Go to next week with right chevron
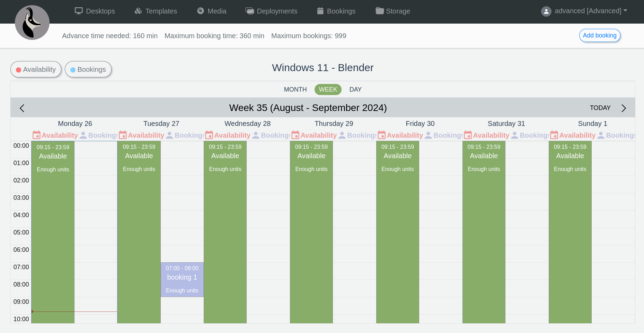Image resolution: width=644 pixels, height=333 pixels. point(624,108)
